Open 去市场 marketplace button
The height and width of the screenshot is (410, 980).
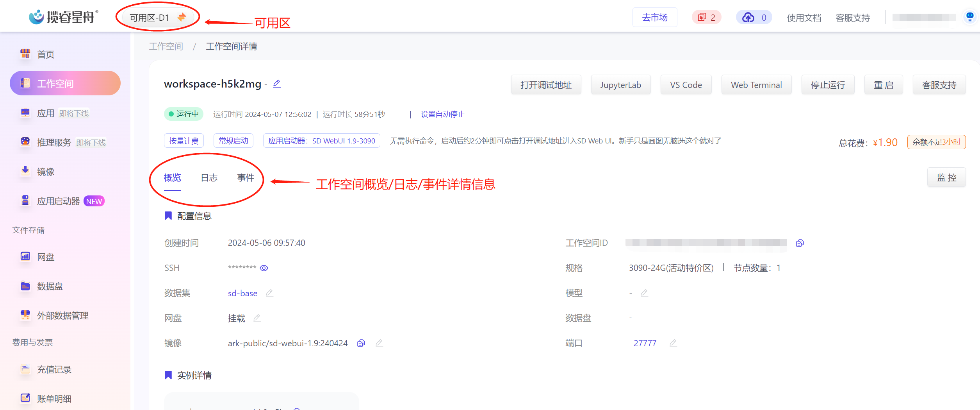pos(655,18)
